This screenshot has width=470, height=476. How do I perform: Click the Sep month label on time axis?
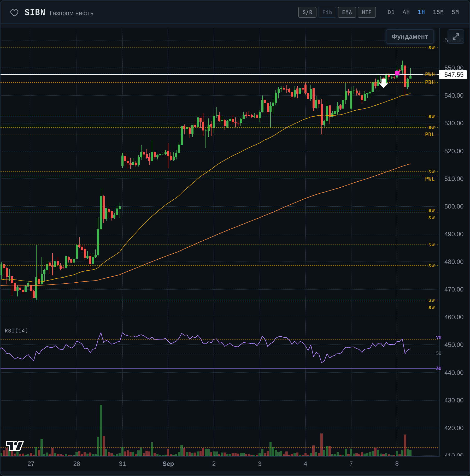click(x=168, y=464)
